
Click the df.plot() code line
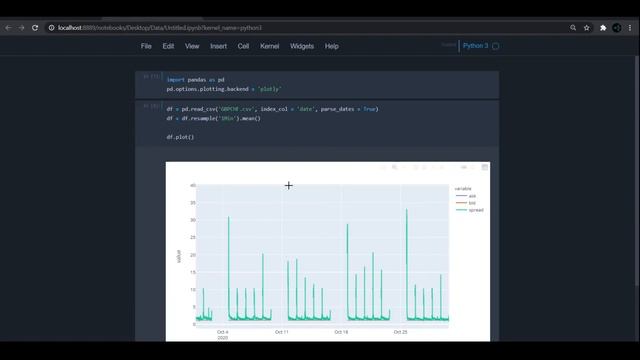point(180,137)
